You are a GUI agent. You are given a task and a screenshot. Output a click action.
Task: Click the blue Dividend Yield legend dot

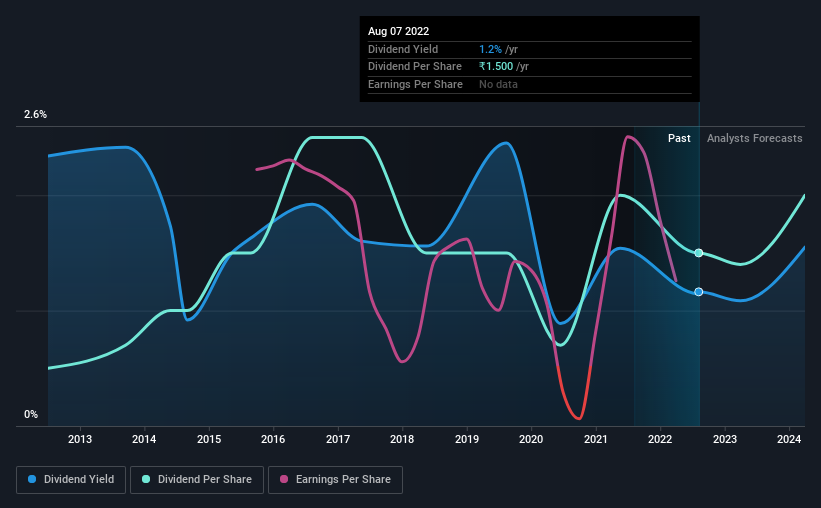(32, 479)
